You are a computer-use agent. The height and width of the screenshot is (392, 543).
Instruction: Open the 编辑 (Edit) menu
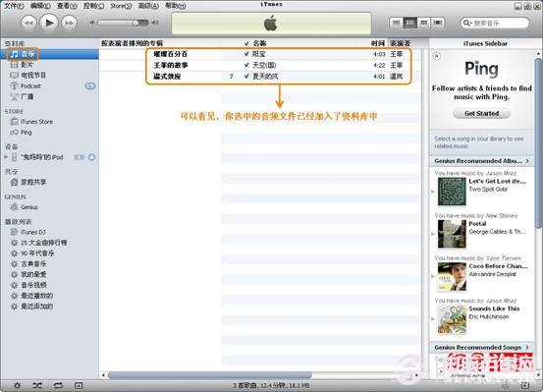click(40, 6)
